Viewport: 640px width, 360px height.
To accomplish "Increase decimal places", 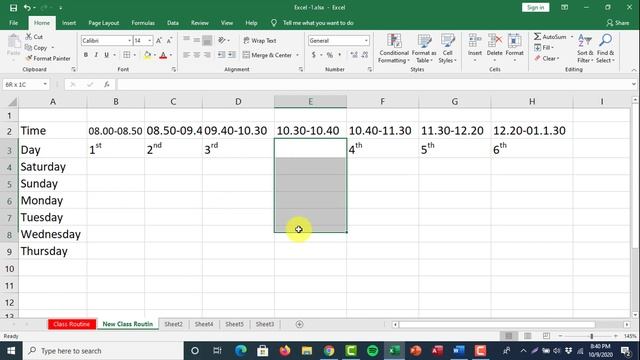I will click(354, 55).
